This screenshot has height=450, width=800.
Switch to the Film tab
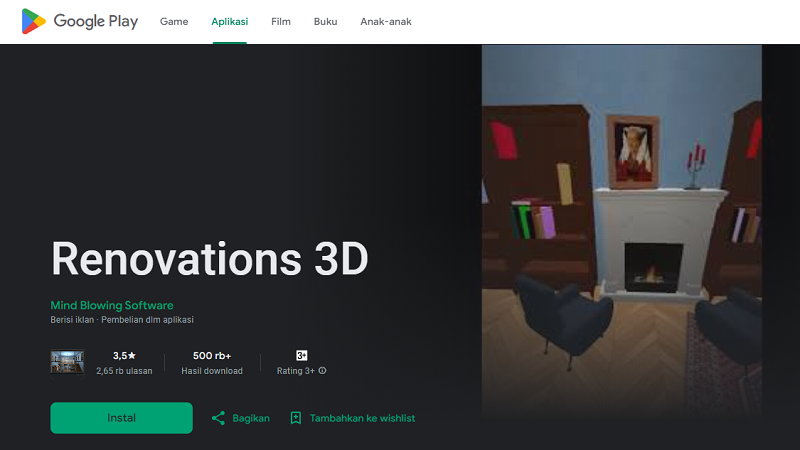(x=281, y=21)
